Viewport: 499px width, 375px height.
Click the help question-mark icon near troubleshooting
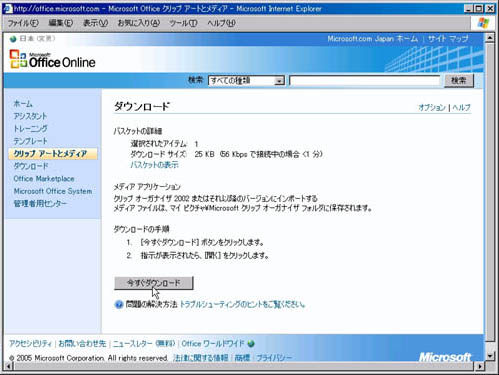click(119, 304)
